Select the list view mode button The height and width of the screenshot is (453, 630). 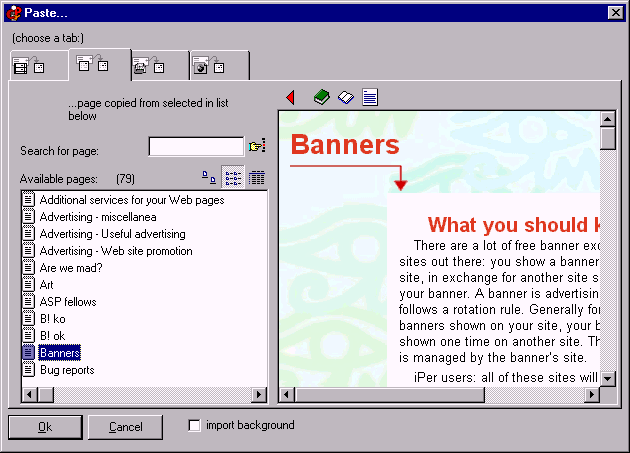[232, 178]
